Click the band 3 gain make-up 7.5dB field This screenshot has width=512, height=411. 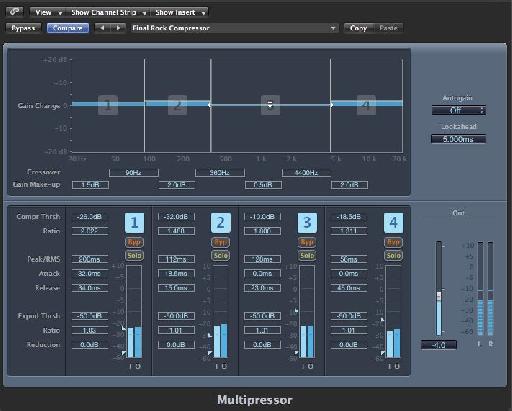pos(263,185)
